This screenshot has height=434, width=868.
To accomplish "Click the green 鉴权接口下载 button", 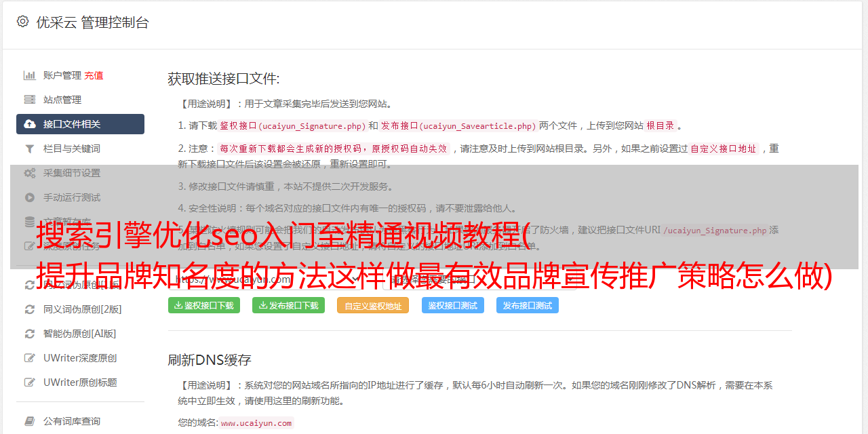I will click(x=203, y=305).
